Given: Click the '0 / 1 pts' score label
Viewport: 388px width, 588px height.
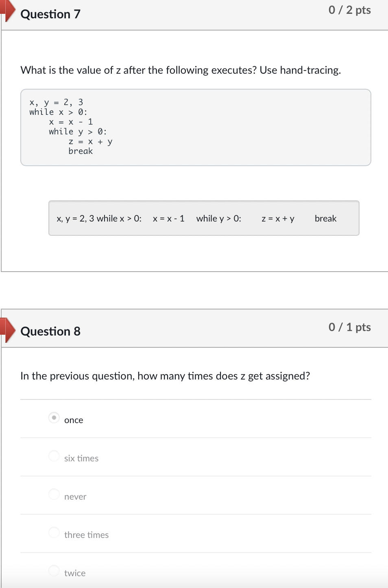Looking at the screenshot, I should coord(349,327).
